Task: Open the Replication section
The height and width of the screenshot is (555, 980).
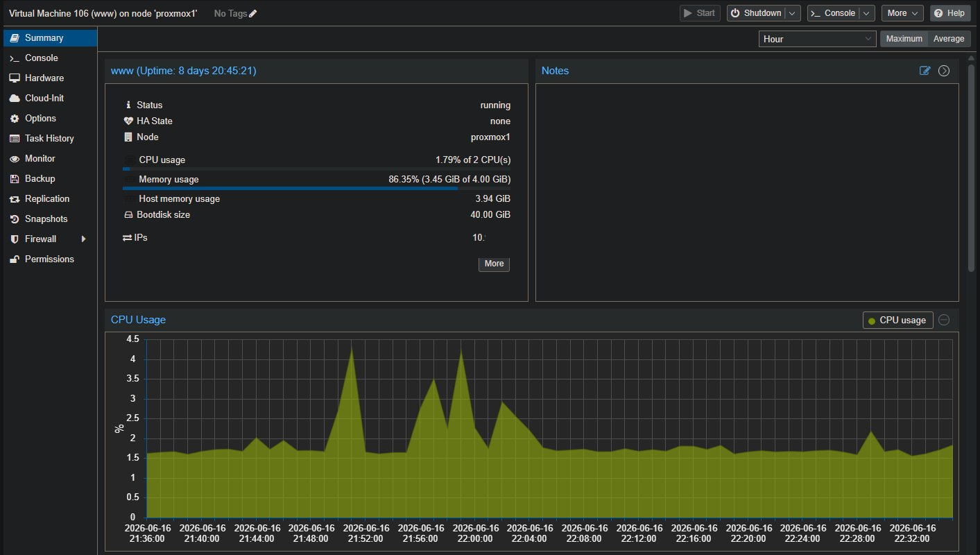Action: (50, 199)
